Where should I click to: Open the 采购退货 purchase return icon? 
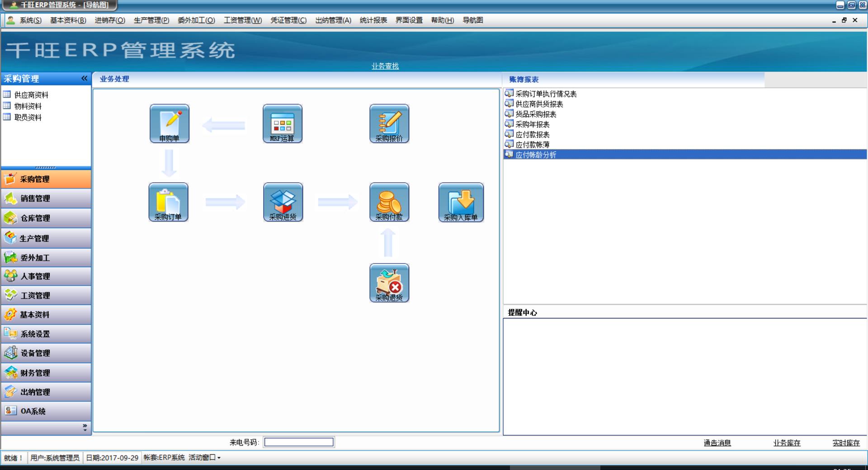pyautogui.click(x=389, y=283)
